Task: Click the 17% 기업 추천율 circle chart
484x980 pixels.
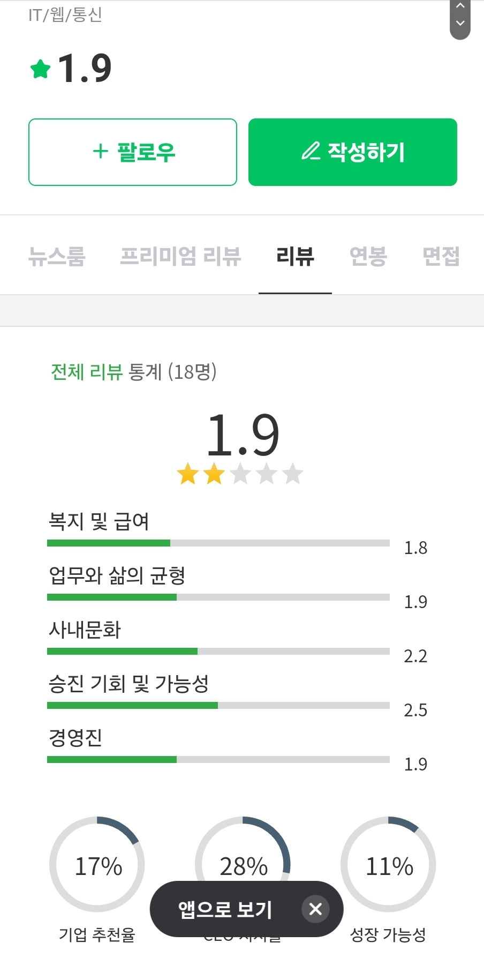Action: (x=97, y=864)
